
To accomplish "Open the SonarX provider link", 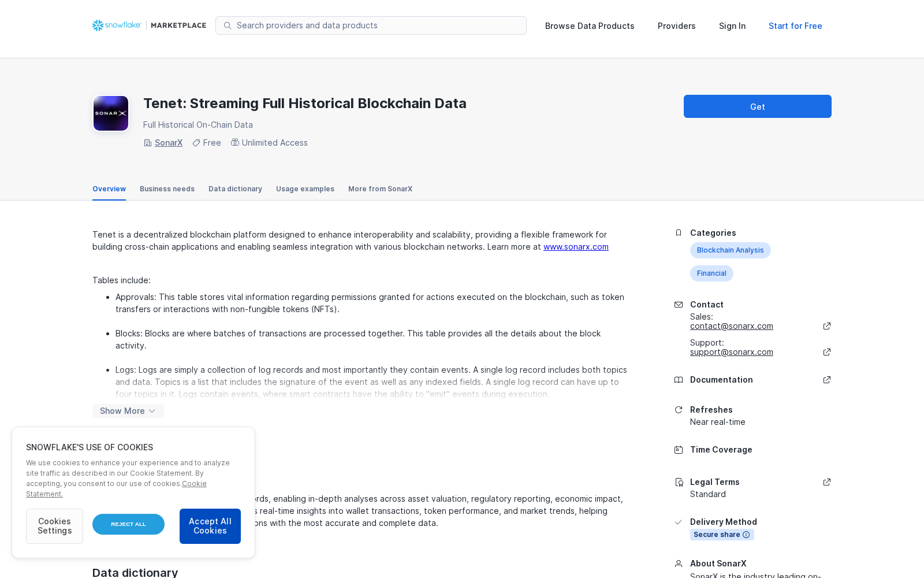I will pos(169,143).
